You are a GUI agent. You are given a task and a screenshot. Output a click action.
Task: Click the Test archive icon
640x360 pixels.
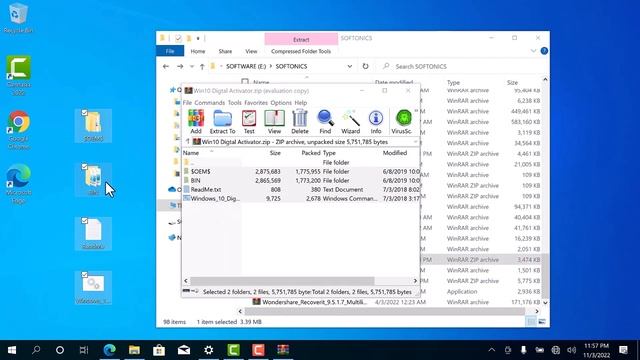coord(249,122)
